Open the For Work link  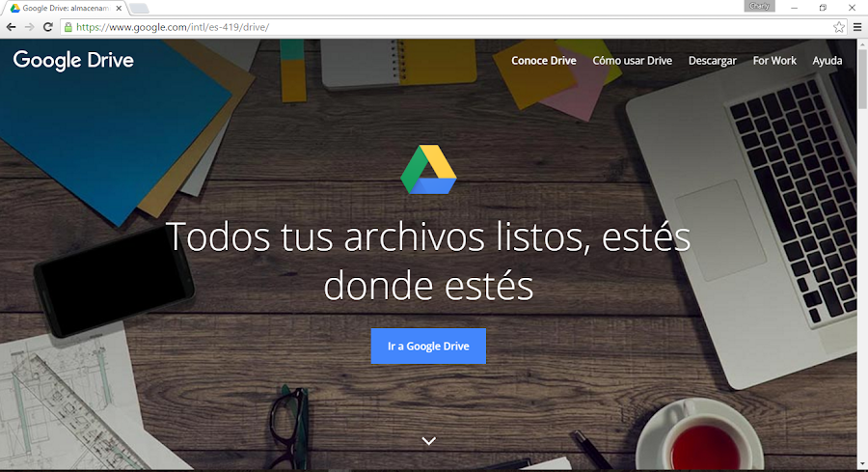[x=774, y=61]
